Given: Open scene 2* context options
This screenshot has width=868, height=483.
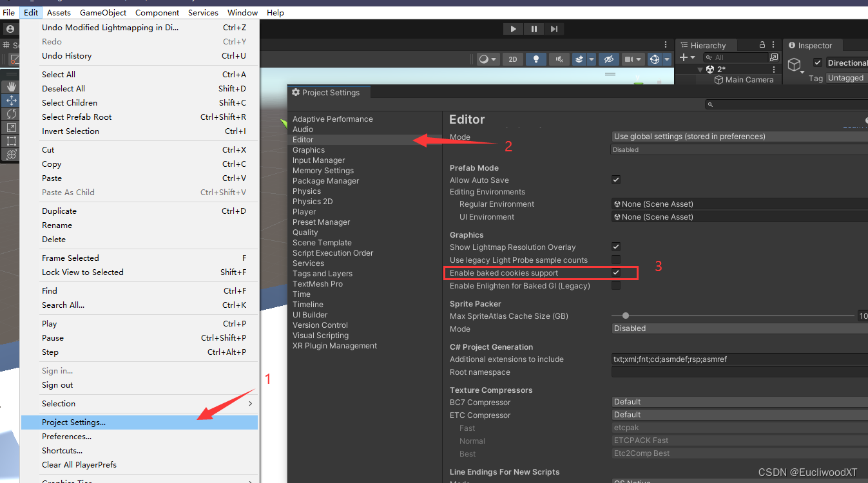Looking at the screenshot, I should (x=774, y=69).
